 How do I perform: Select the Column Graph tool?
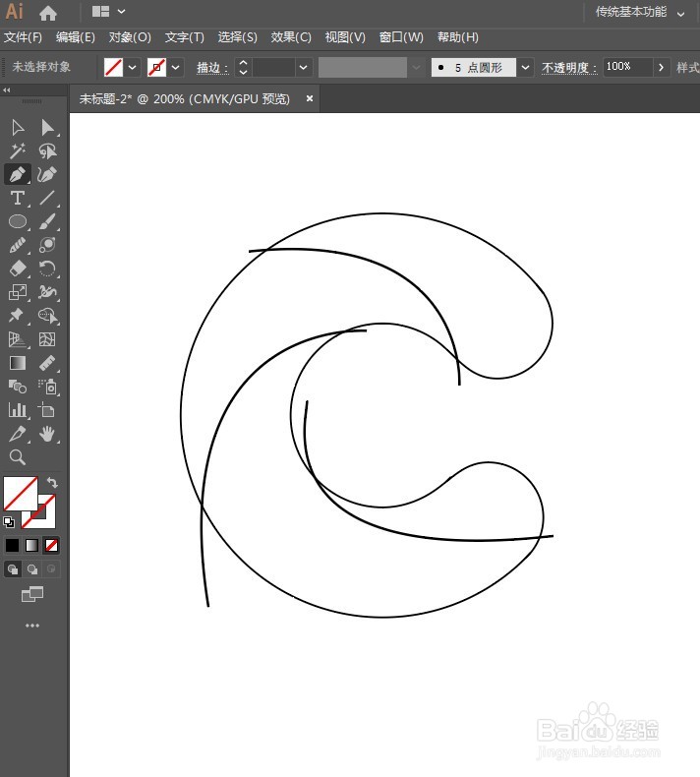tap(18, 410)
